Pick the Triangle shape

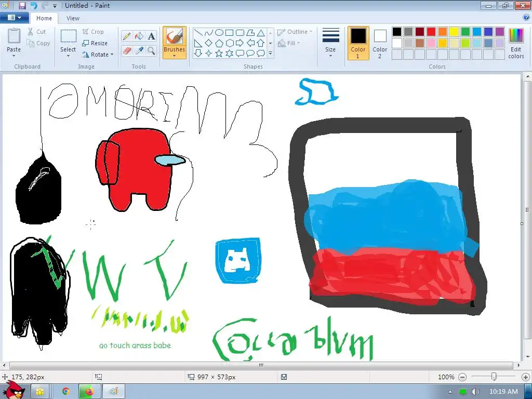(261, 33)
